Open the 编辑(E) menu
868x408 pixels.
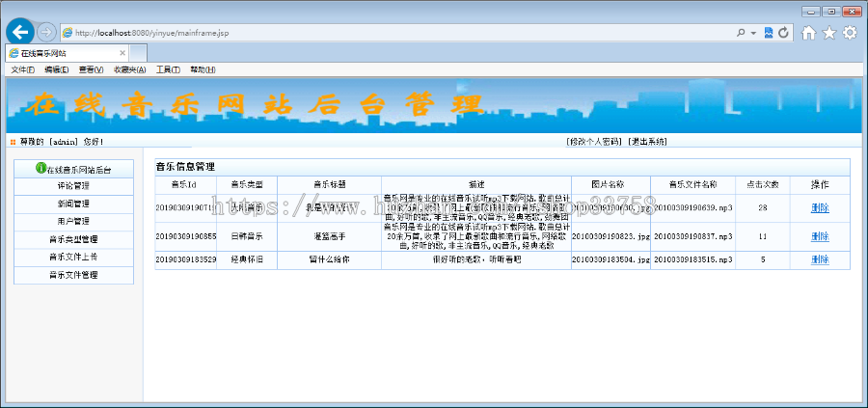point(57,69)
